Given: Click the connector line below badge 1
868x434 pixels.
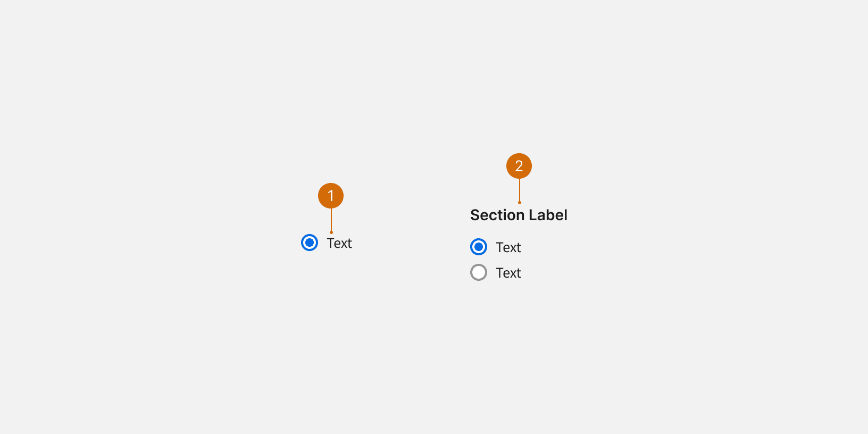Looking at the screenshot, I should click(331, 220).
